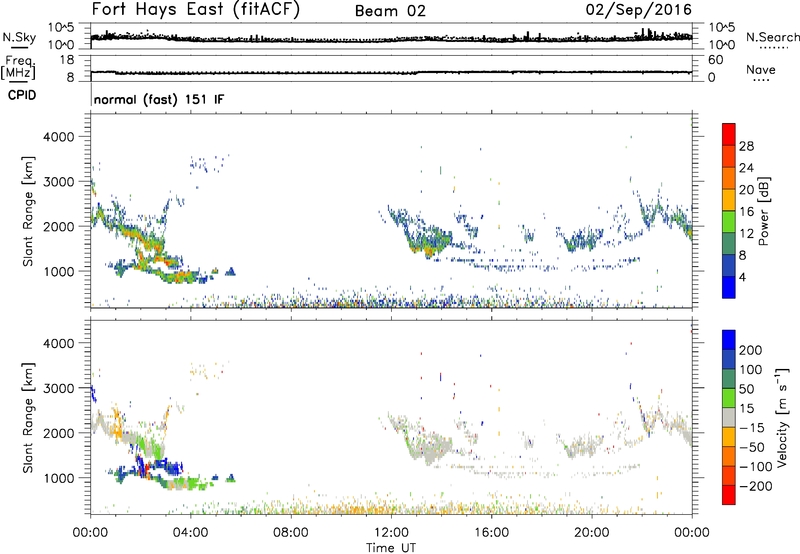Click the "Velocity [m s⁻¹]" colorbar title

[782, 418]
